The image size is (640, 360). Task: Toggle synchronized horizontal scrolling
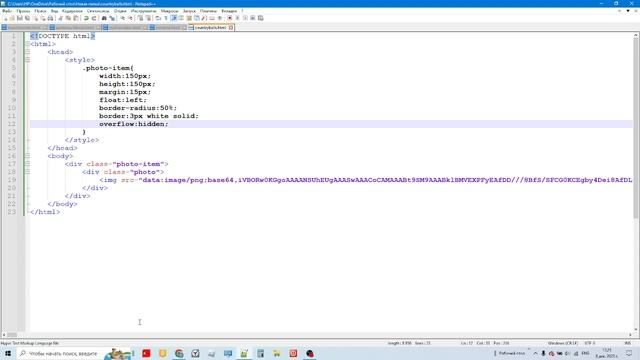coord(148,18)
